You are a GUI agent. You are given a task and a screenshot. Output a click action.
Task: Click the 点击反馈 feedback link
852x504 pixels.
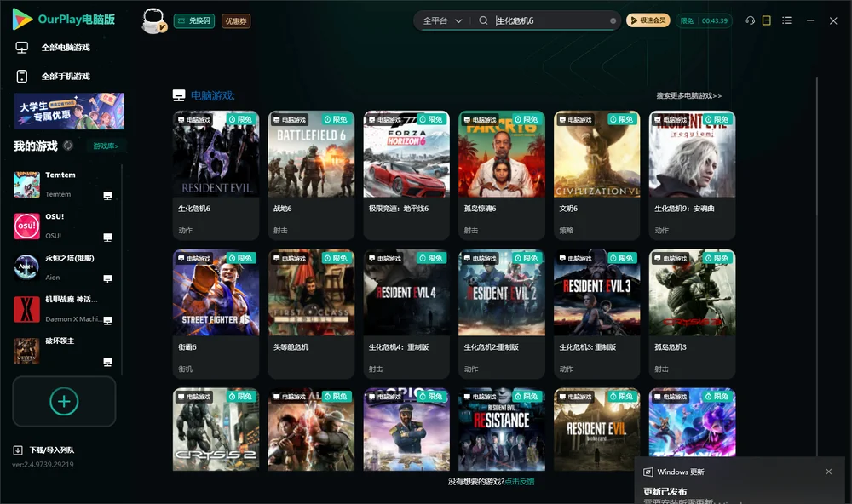pyautogui.click(x=520, y=482)
